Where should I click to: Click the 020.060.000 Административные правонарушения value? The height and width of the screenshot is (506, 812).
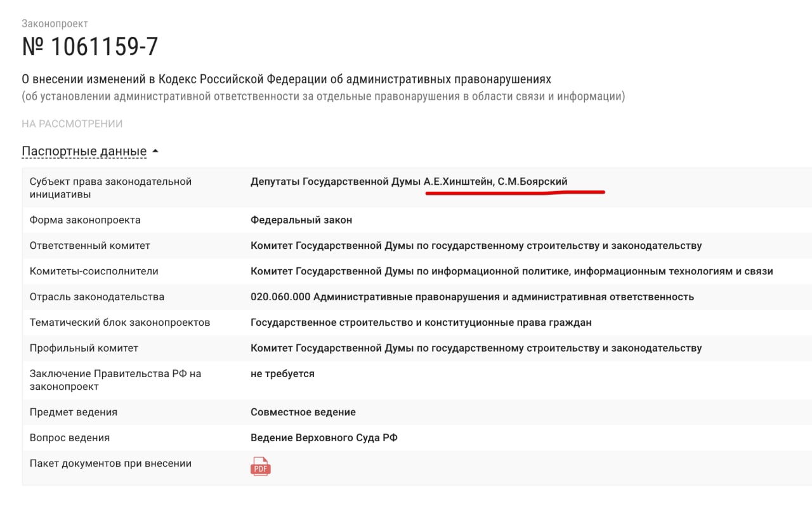click(473, 296)
